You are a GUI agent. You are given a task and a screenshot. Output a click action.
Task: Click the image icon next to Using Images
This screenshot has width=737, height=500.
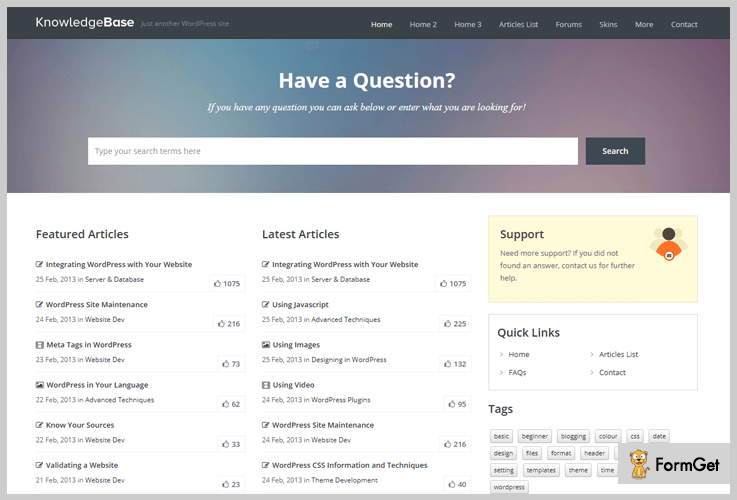[x=266, y=345]
